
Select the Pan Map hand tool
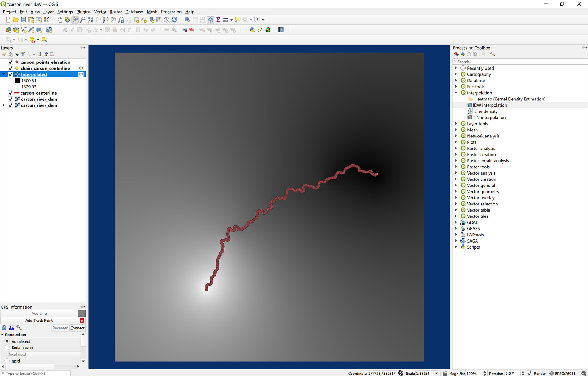(x=60, y=20)
